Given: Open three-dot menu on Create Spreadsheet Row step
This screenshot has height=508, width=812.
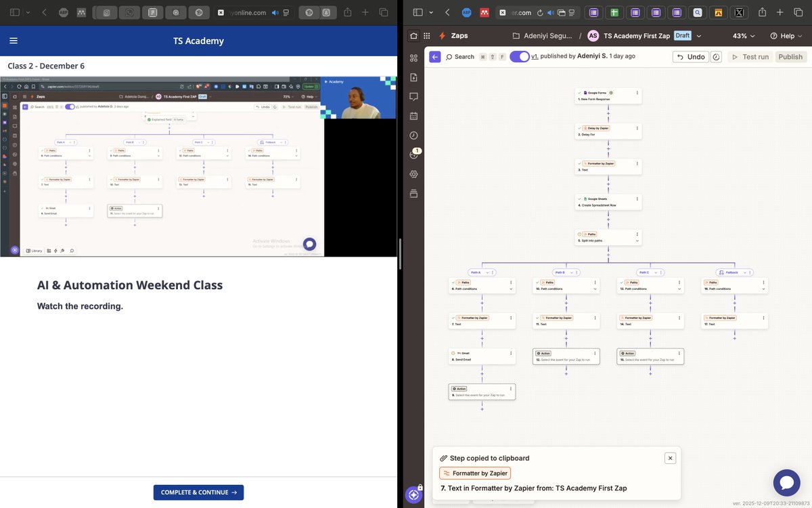Looking at the screenshot, I should click(x=637, y=198).
